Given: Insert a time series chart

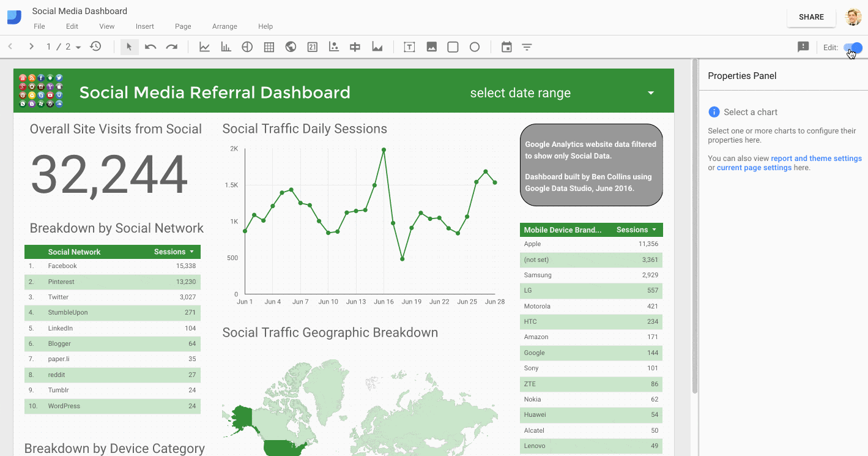Looking at the screenshot, I should point(204,47).
